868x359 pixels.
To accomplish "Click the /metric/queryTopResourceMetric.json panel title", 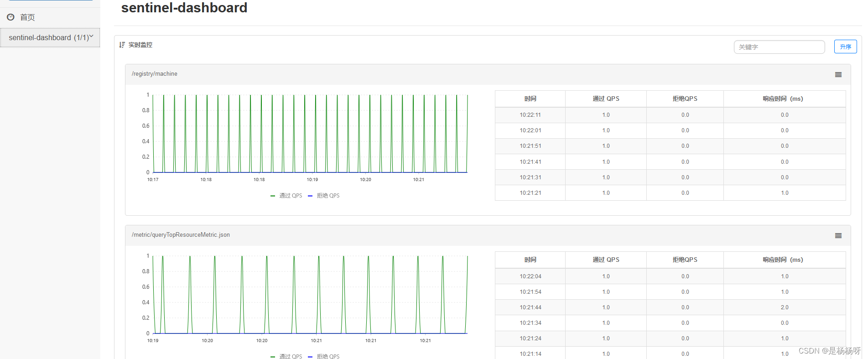I will point(181,235).
